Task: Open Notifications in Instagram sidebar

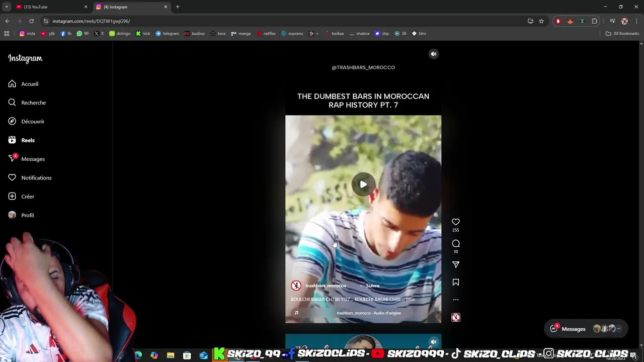Action: (x=36, y=177)
